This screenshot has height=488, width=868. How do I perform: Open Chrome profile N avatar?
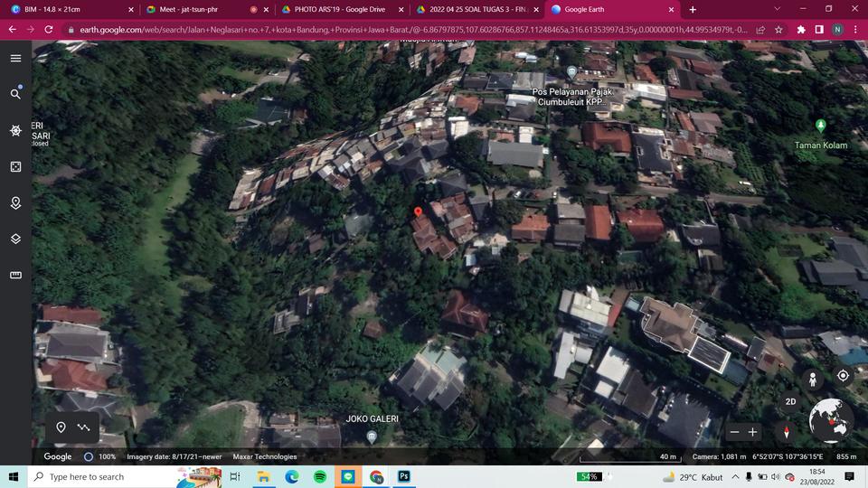click(x=837, y=29)
